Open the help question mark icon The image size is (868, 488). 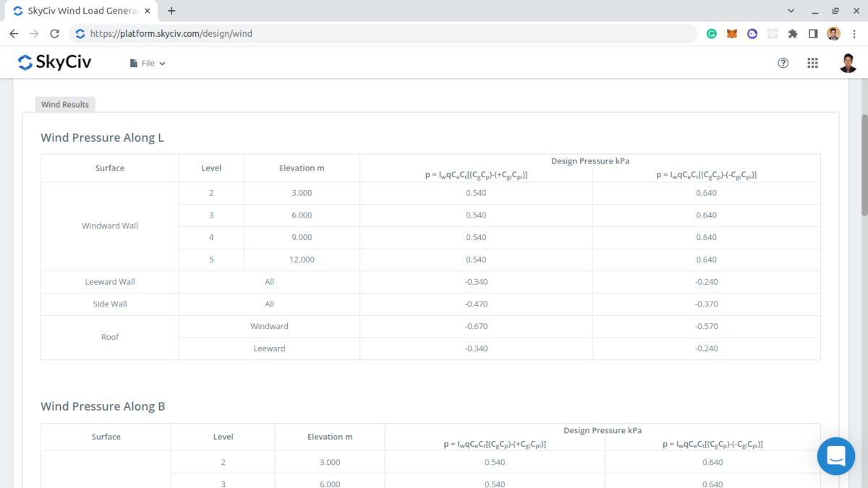783,63
